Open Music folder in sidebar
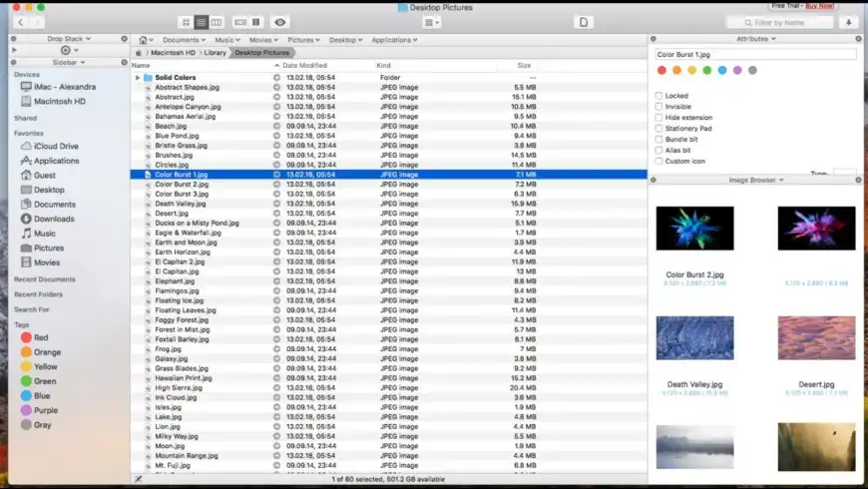 click(38, 234)
